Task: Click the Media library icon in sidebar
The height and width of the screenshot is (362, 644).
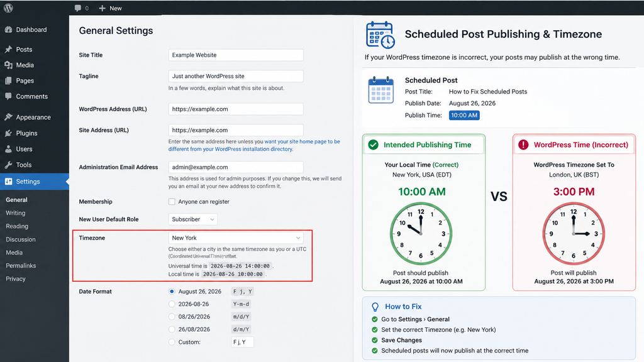Action: (9, 65)
